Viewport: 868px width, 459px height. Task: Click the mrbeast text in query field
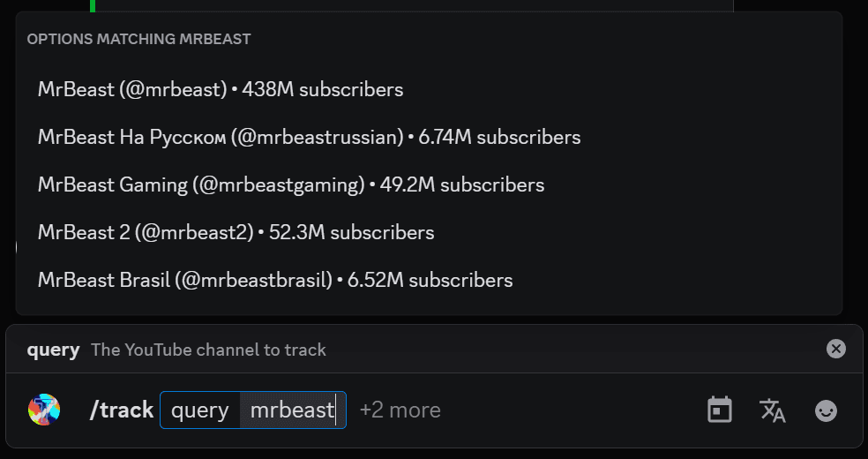click(x=292, y=410)
